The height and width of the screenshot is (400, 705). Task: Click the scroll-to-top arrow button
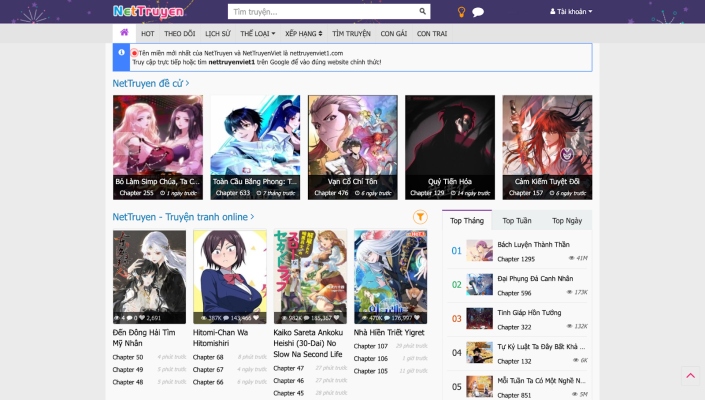pos(690,376)
